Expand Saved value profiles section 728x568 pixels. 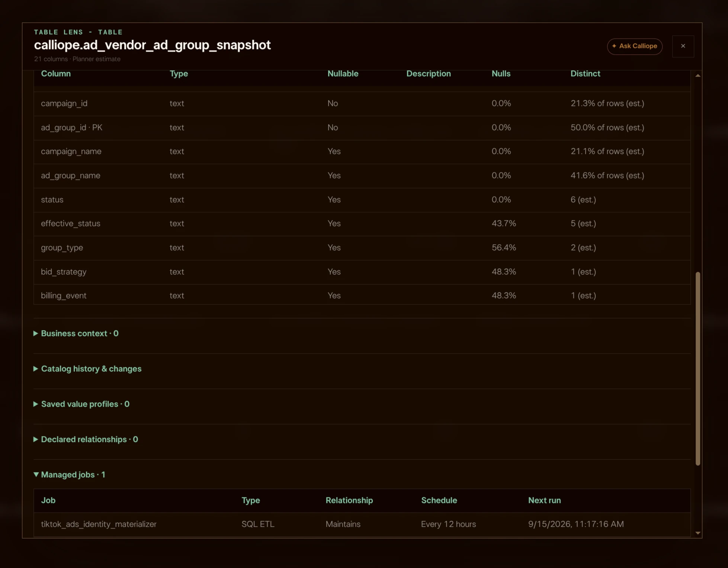pyautogui.click(x=82, y=404)
